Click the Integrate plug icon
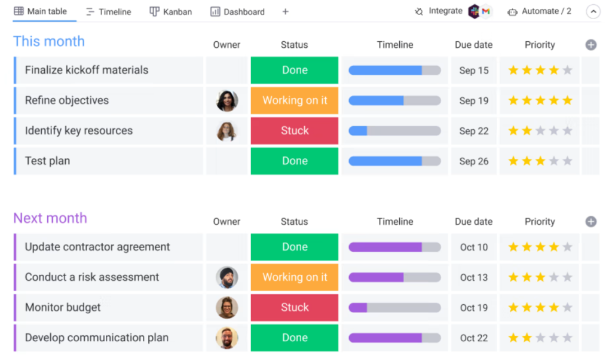 pyautogui.click(x=419, y=11)
